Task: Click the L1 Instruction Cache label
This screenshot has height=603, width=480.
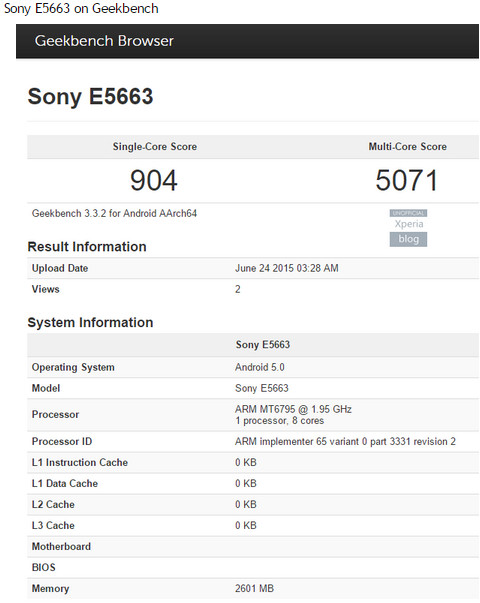Action: [x=80, y=463]
